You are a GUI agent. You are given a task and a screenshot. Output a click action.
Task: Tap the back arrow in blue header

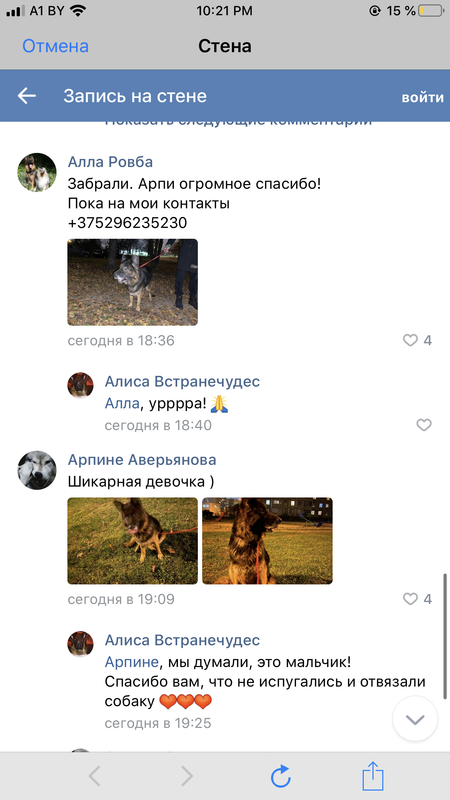pyautogui.click(x=27, y=95)
